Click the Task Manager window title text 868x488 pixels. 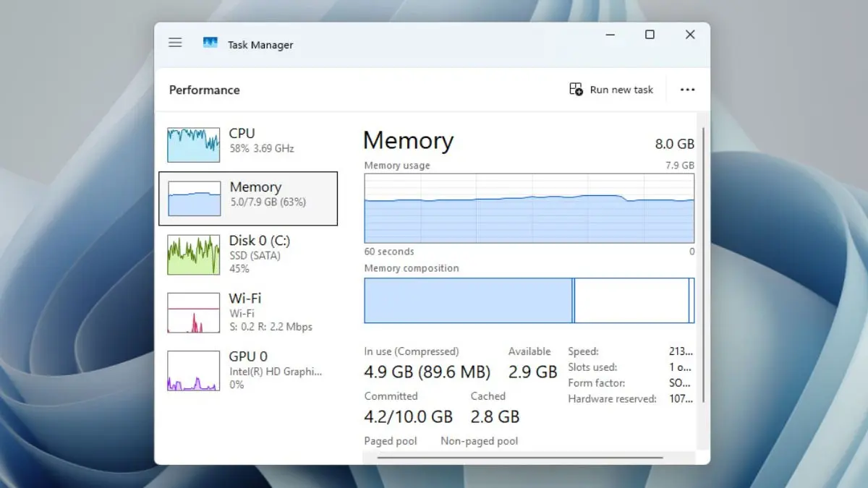260,45
